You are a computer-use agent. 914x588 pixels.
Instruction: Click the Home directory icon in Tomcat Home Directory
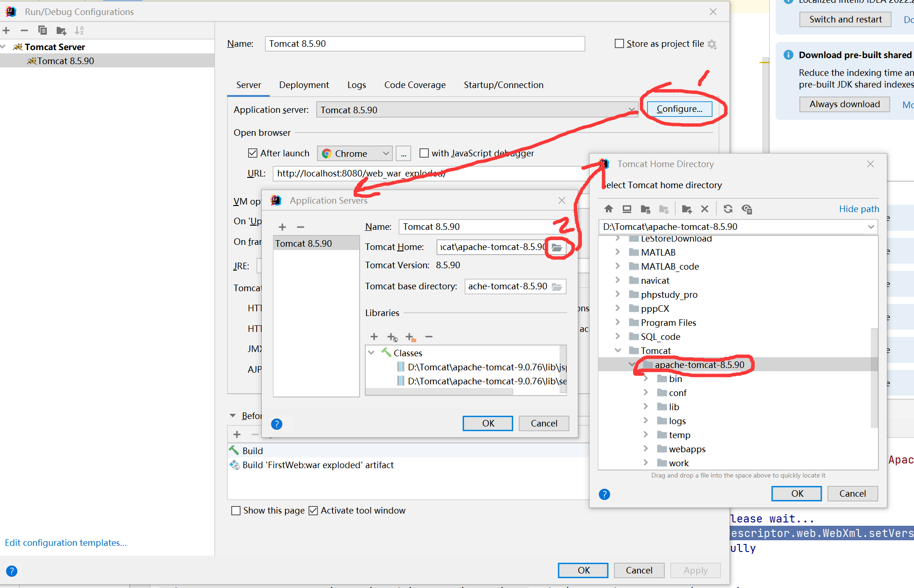[x=609, y=209]
